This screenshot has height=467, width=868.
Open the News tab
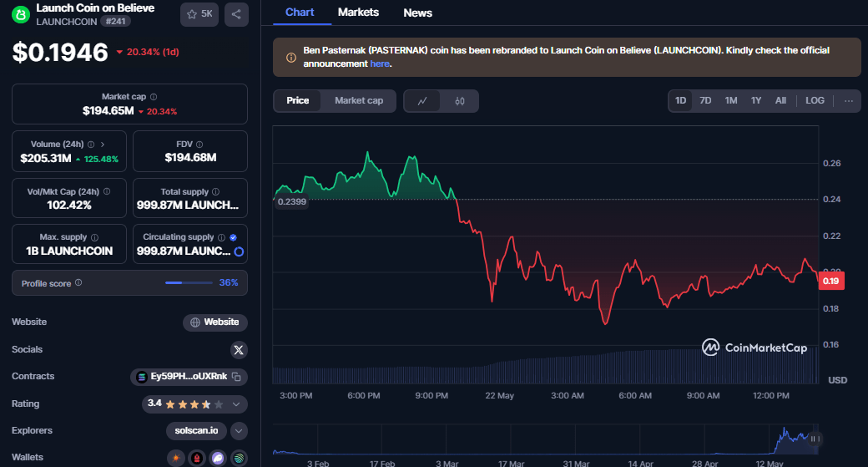[417, 13]
